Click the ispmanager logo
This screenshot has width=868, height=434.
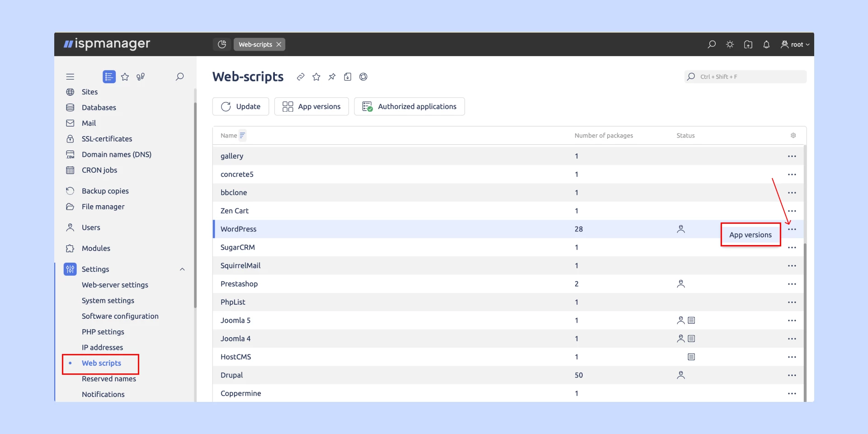point(107,44)
